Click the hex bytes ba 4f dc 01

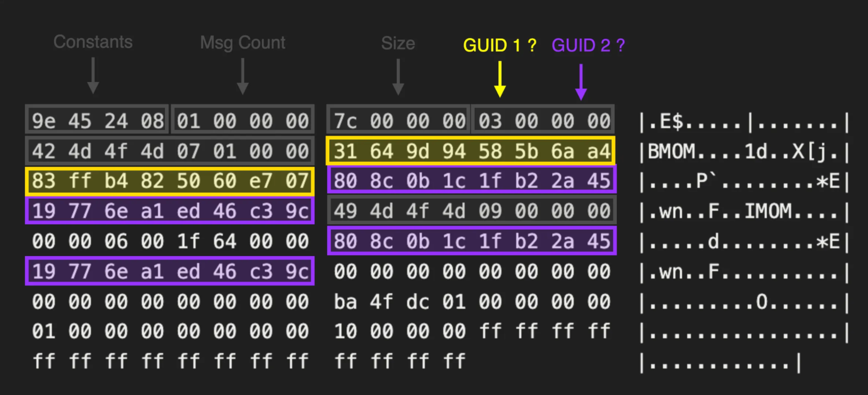click(x=399, y=301)
